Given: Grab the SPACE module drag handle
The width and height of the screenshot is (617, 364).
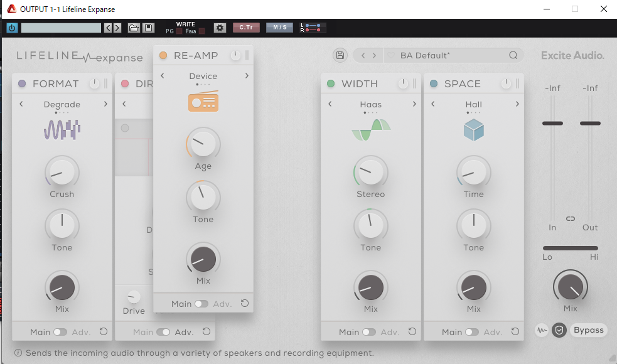Looking at the screenshot, I should coord(517,83).
